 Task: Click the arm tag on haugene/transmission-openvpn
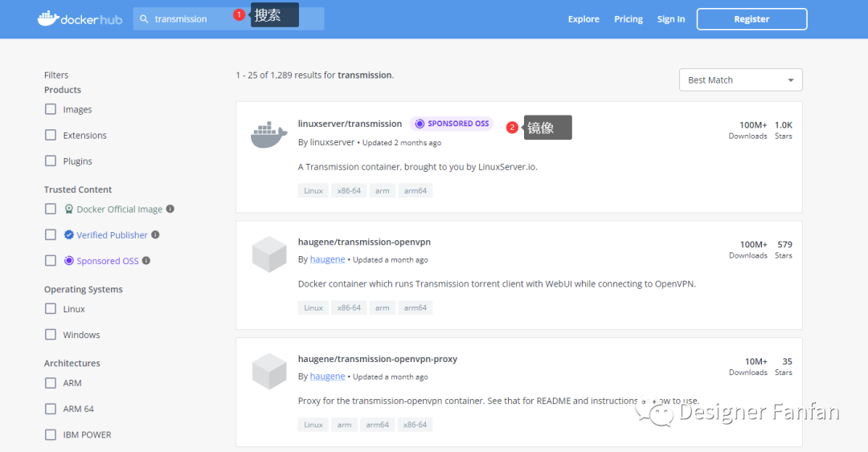tap(382, 307)
